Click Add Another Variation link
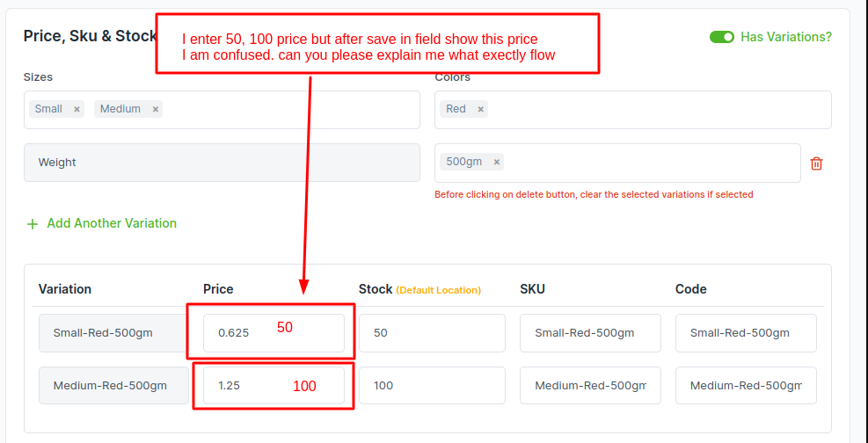Viewport: 868px width, 443px height. (112, 223)
